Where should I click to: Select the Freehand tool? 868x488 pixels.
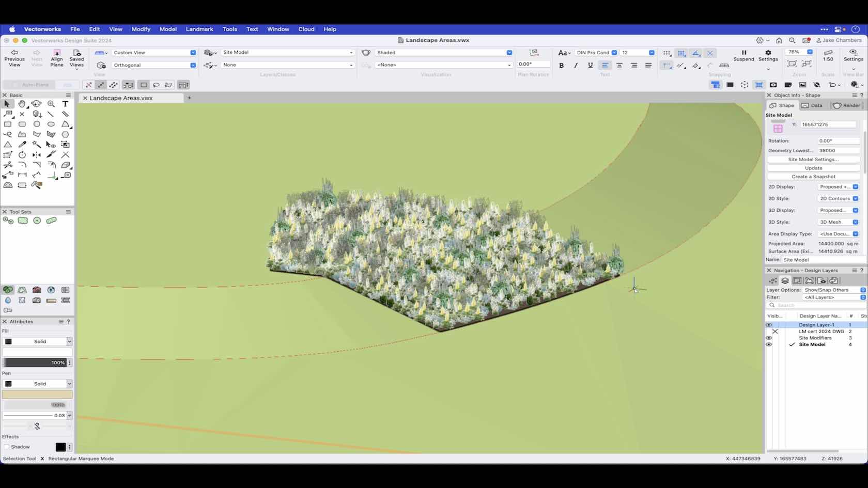point(7,134)
